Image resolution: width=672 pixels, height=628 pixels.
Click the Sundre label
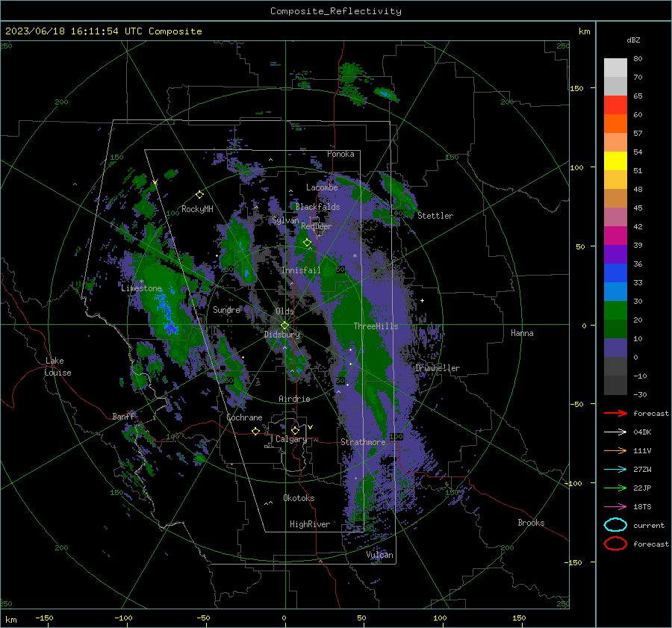pyautogui.click(x=226, y=310)
